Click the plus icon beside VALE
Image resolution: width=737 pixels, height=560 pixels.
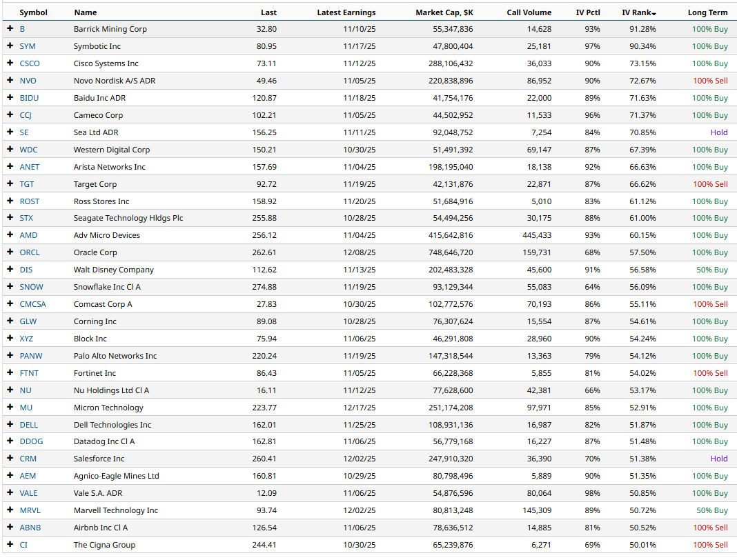pos(10,493)
